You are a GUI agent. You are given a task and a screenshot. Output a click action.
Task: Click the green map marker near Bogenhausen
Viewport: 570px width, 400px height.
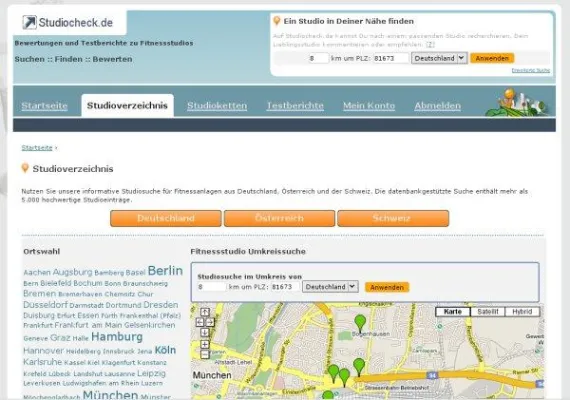pos(360,324)
